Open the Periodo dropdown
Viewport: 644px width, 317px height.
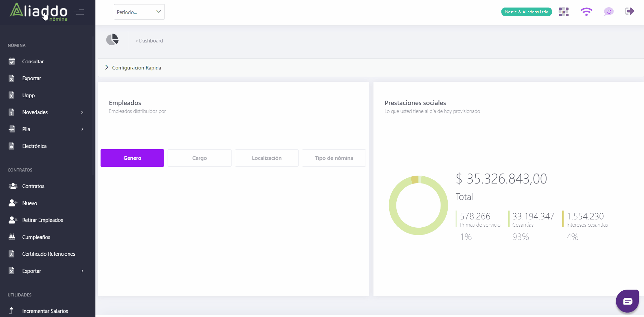click(x=139, y=12)
